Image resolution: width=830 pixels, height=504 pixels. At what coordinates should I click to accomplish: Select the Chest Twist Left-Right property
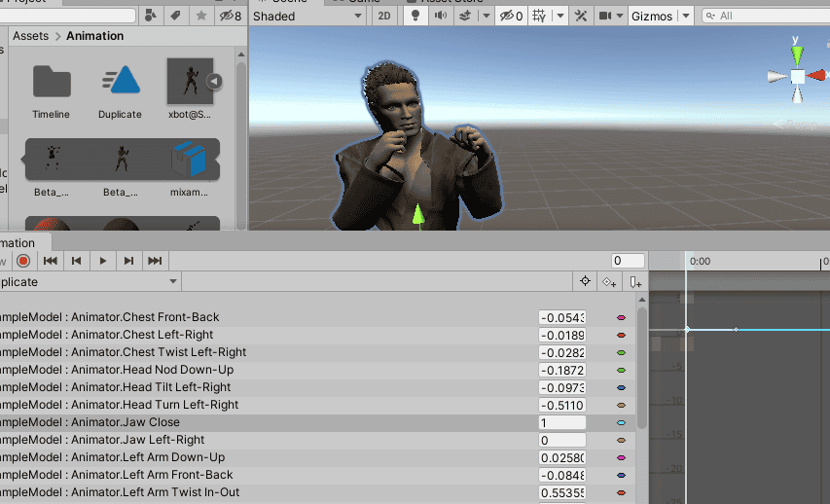(x=317, y=352)
